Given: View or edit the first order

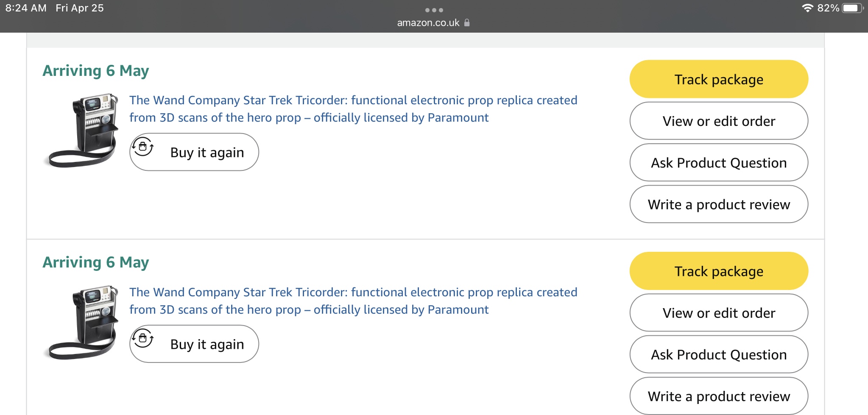Looking at the screenshot, I should pos(719,121).
